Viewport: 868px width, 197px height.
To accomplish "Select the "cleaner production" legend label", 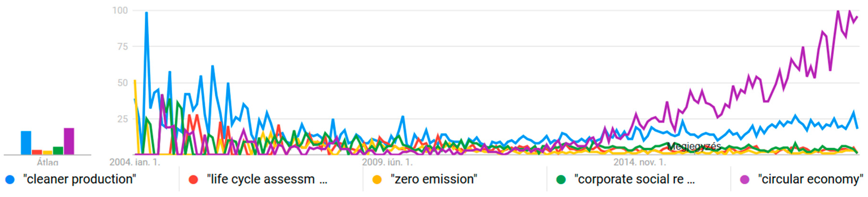I will [x=80, y=179].
